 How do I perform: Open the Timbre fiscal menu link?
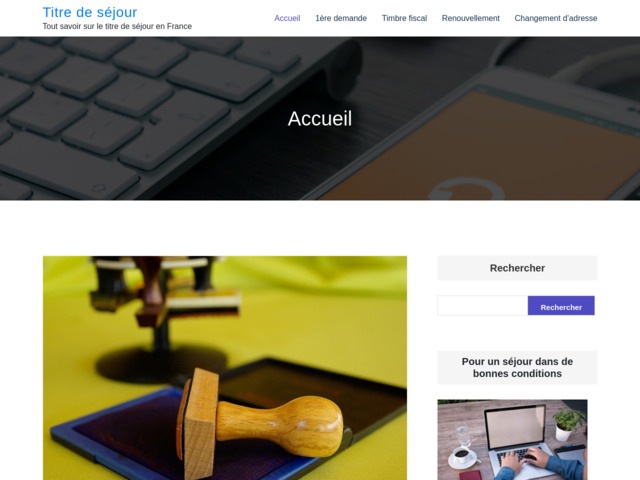tap(404, 18)
